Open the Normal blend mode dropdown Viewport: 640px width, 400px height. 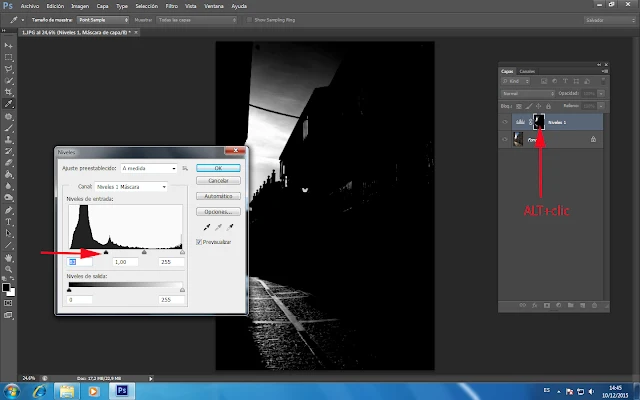coord(527,94)
